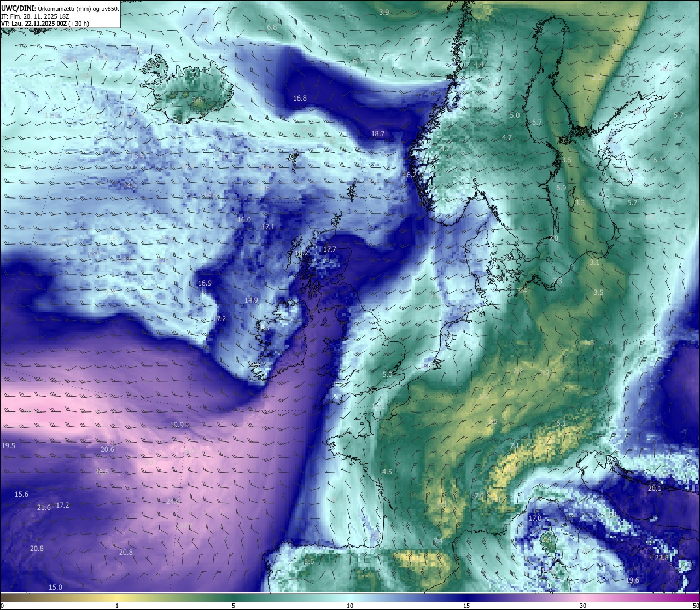
Task: Click the 19.9 value label southwest of Ireland
Action: 177,425
